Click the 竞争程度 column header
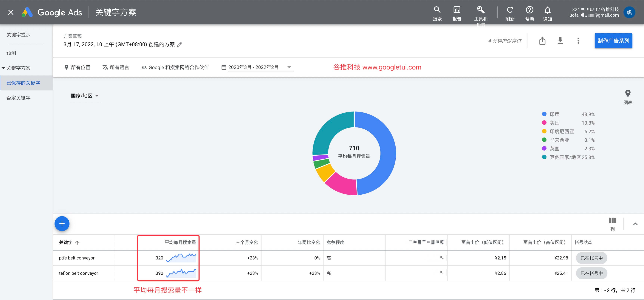This screenshot has height=300, width=644. [335, 242]
